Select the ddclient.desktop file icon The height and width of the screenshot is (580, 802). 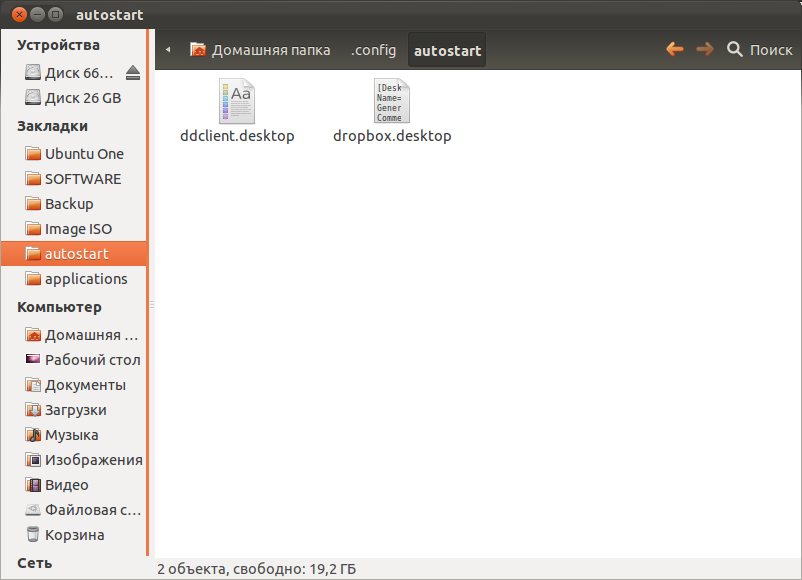click(x=237, y=101)
